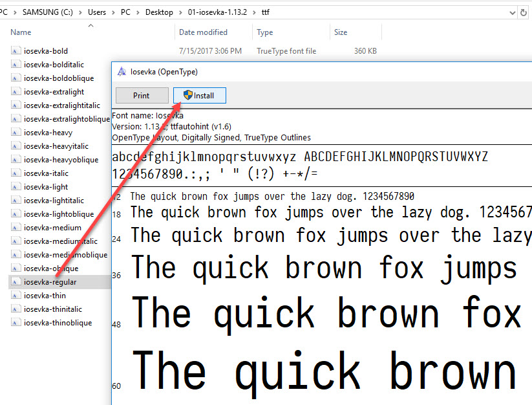Click the TrueType font file type cell
This screenshot has height=405, width=532.
pyautogui.click(x=286, y=51)
